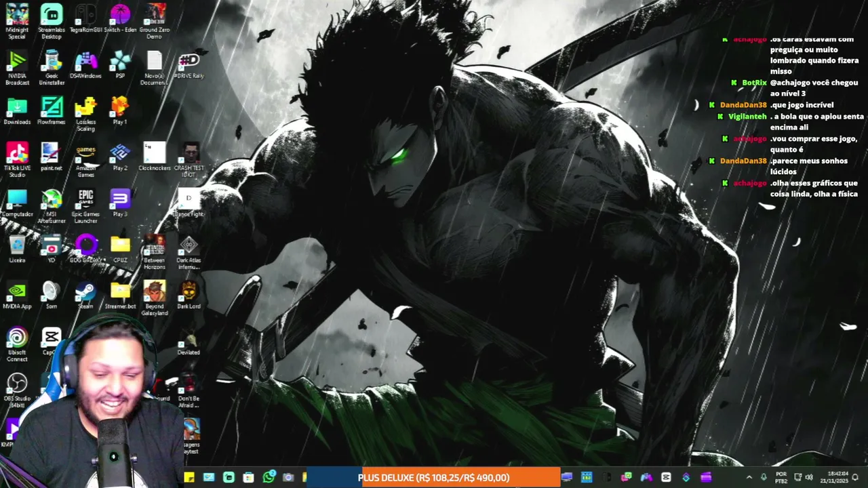This screenshot has width=868, height=488.
Task: Launch Ubisoft Connect
Action: tap(17, 344)
